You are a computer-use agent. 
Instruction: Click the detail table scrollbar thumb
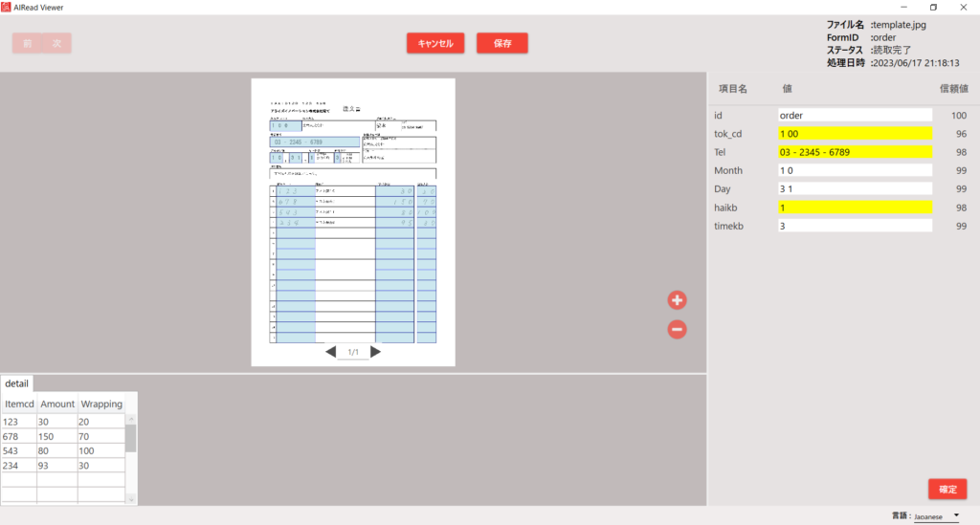tap(130, 438)
